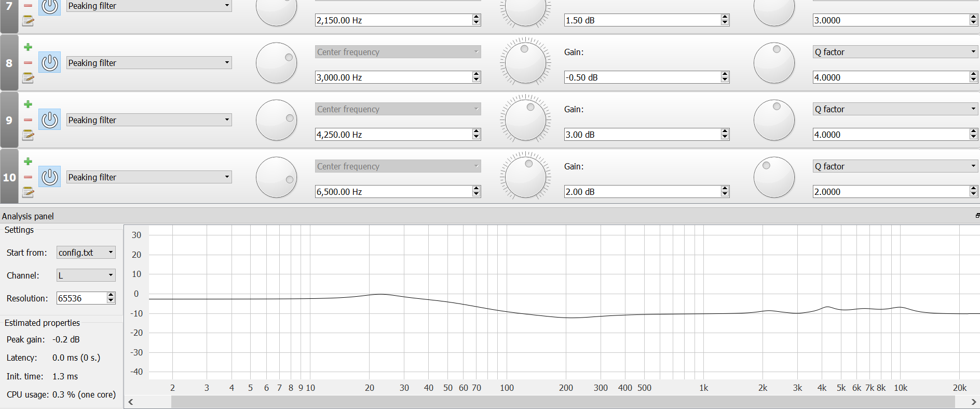
Task: Click the gain dial in row 8
Action: tap(525, 63)
